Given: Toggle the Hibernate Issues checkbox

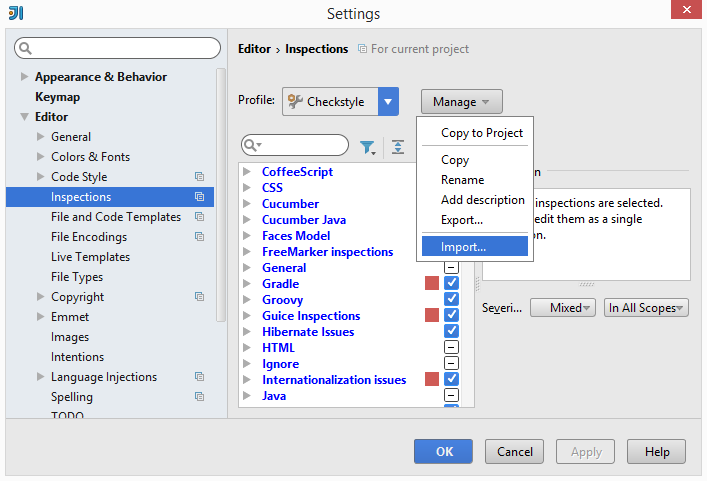Looking at the screenshot, I should [x=451, y=331].
